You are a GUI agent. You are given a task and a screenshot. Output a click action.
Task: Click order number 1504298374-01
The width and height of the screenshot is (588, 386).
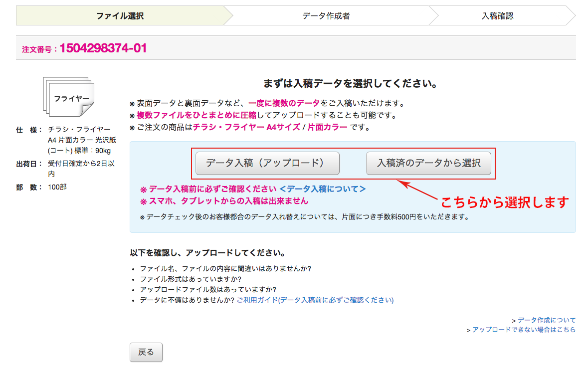(x=103, y=48)
